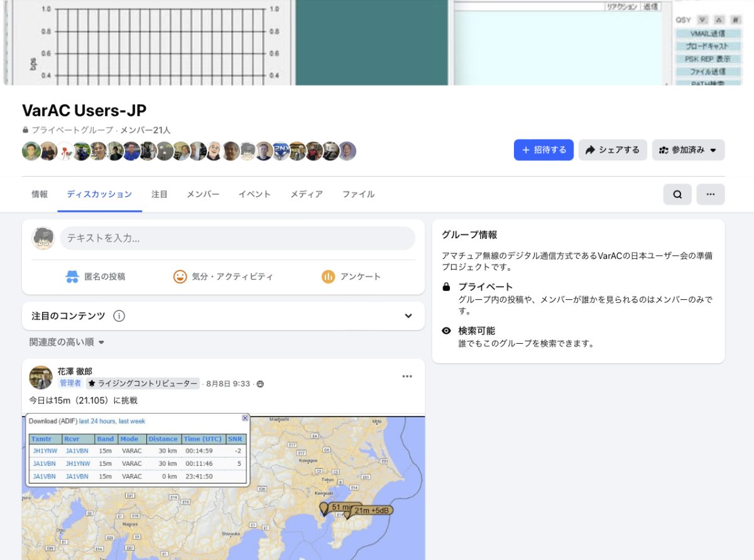The height and width of the screenshot is (560, 754).
Task: Click time cell 00:11:46
Action: click(x=199, y=464)
